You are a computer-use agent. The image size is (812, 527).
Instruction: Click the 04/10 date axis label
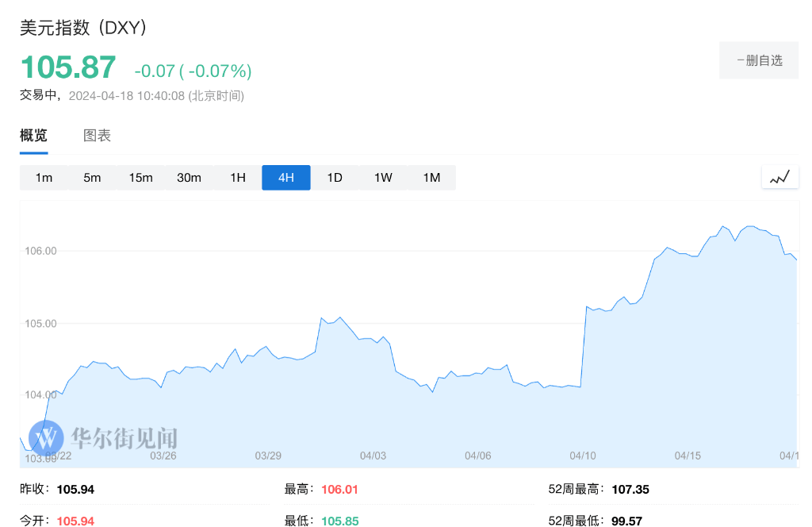583,456
